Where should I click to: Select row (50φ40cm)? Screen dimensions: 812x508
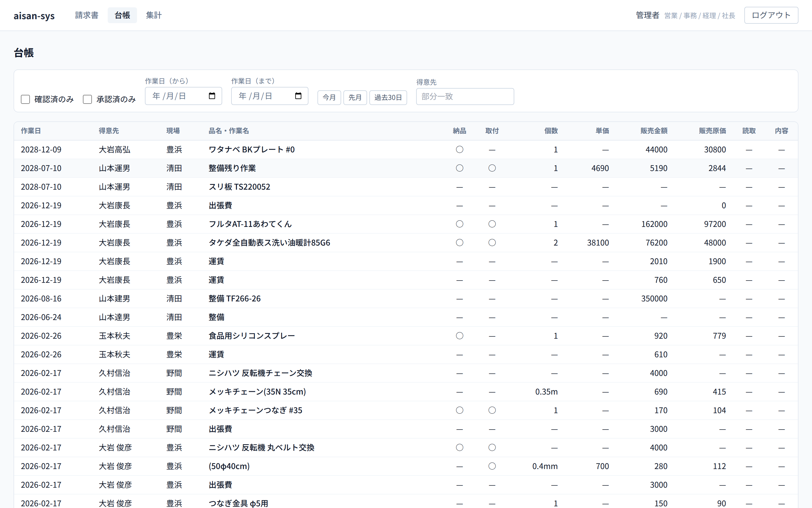tap(406, 466)
